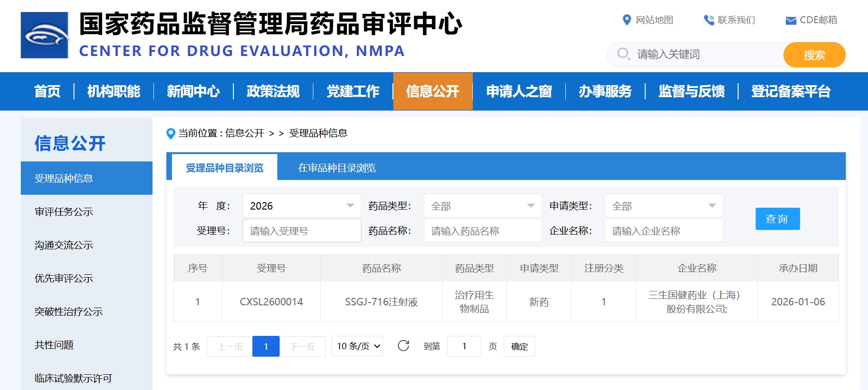Open the 10 条/页 page size dropdown
The width and height of the screenshot is (868, 390).
[x=357, y=346]
